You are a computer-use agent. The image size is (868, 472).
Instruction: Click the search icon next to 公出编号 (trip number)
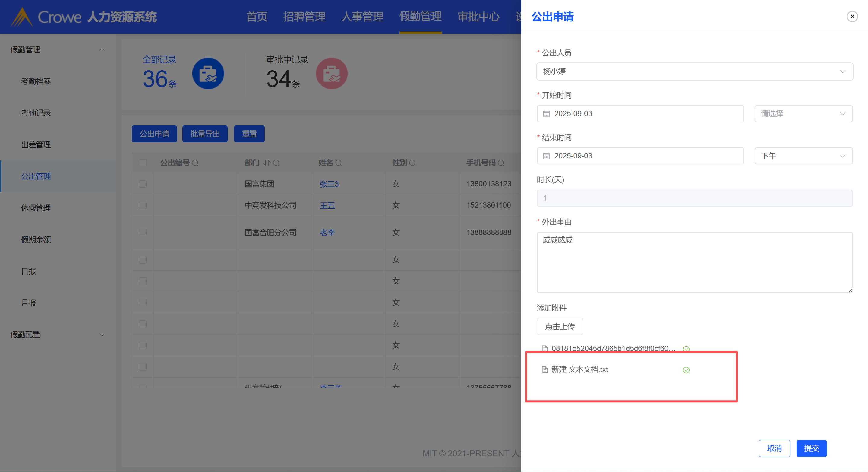(195, 163)
